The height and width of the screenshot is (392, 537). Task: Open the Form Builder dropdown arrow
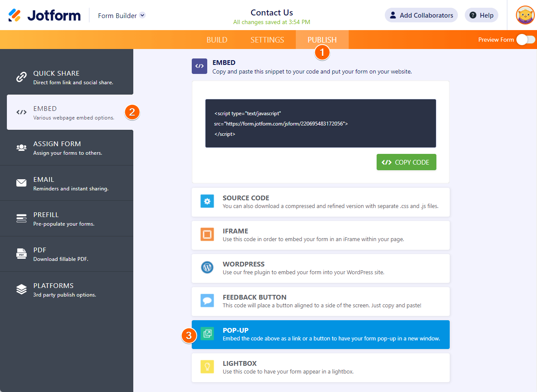[x=142, y=15]
